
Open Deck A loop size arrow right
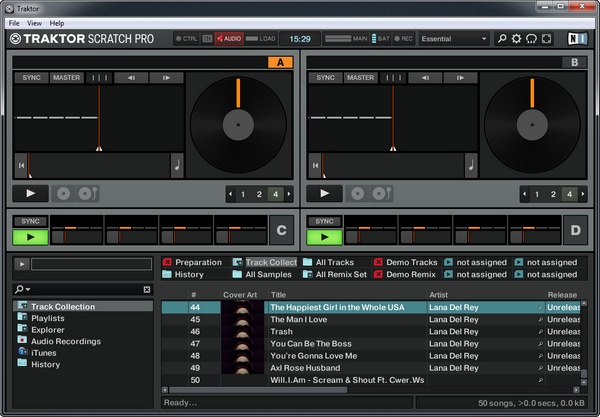click(288, 194)
